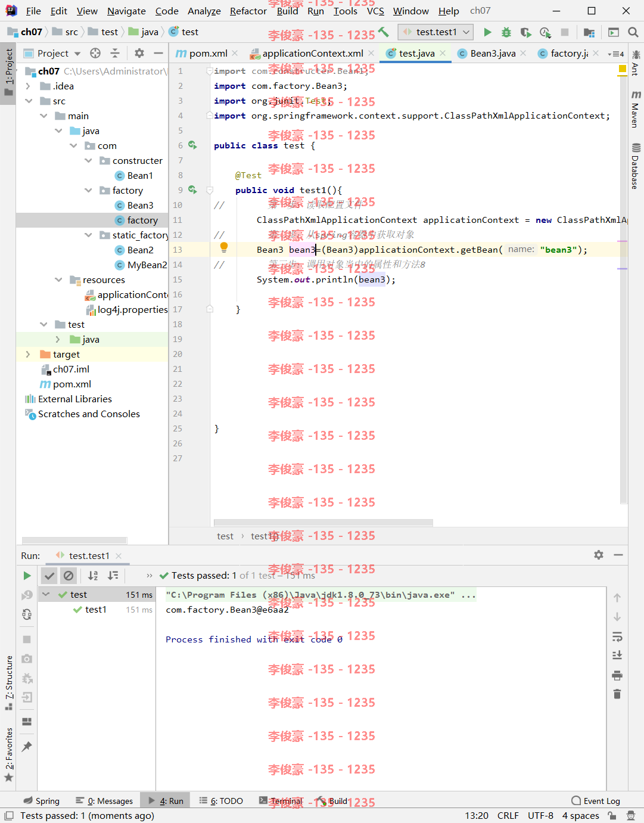Sort tests alphabetically
The image size is (644, 823).
[93, 576]
